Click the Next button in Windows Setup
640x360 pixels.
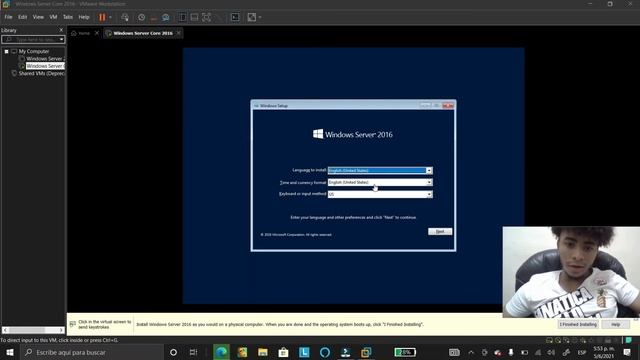pyautogui.click(x=440, y=231)
